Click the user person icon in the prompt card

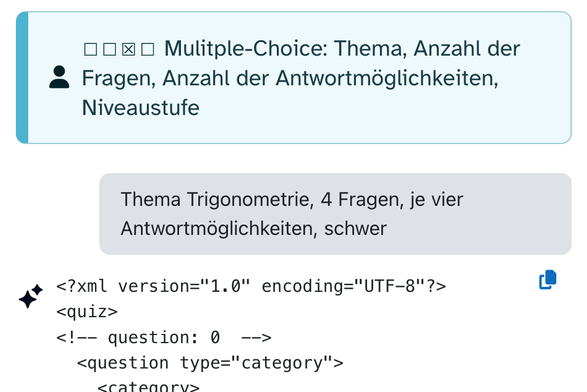[x=59, y=77]
